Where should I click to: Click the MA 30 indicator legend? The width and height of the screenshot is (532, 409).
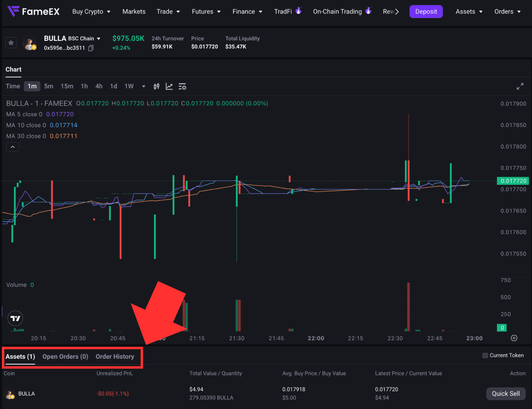(x=42, y=136)
